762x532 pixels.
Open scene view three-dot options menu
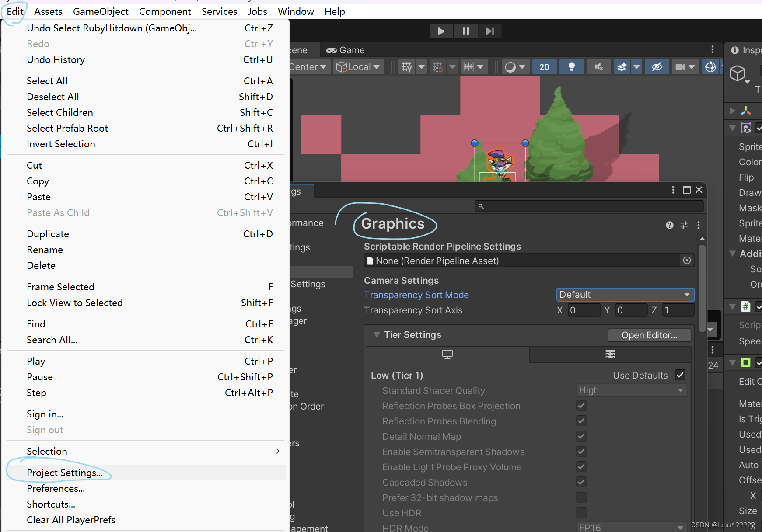712,49
